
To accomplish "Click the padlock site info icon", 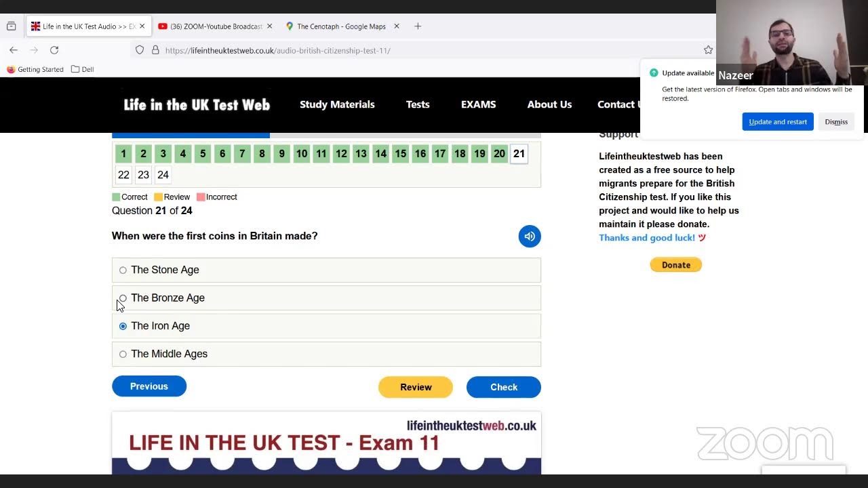I will [155, 50].
